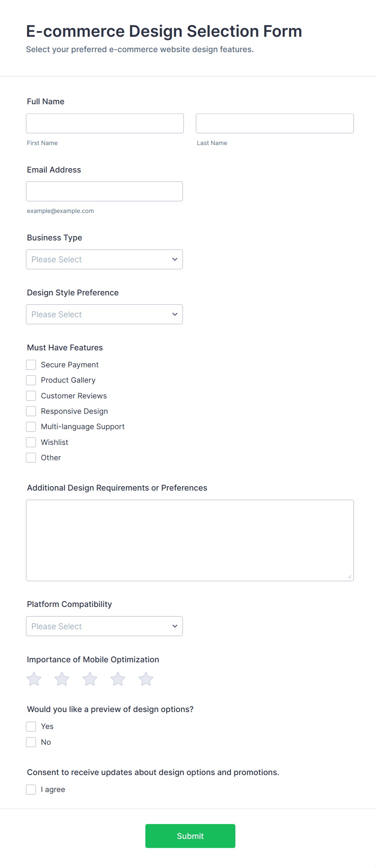Click into the Last Name field
The image size is (376, 868).
[275, 123]
